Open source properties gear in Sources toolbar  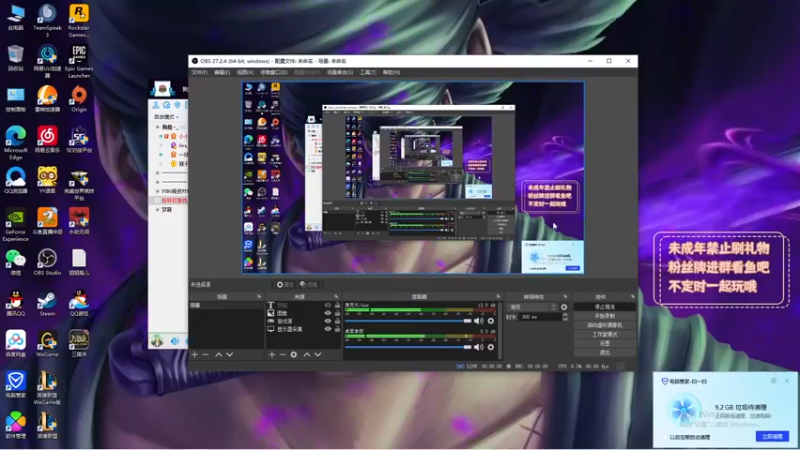tap(294, 355)
